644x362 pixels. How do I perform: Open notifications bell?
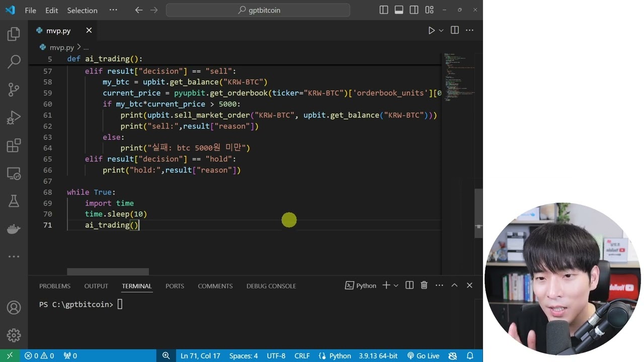(470, 355)
